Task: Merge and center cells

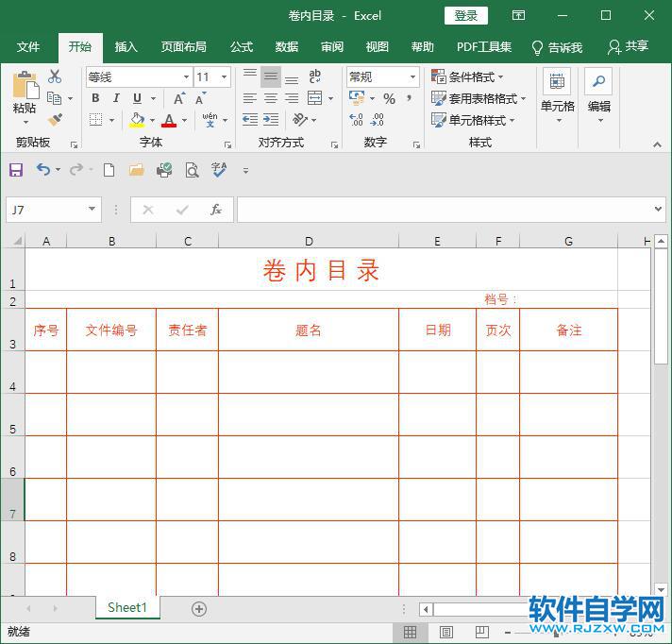Action: click(315, 98)
